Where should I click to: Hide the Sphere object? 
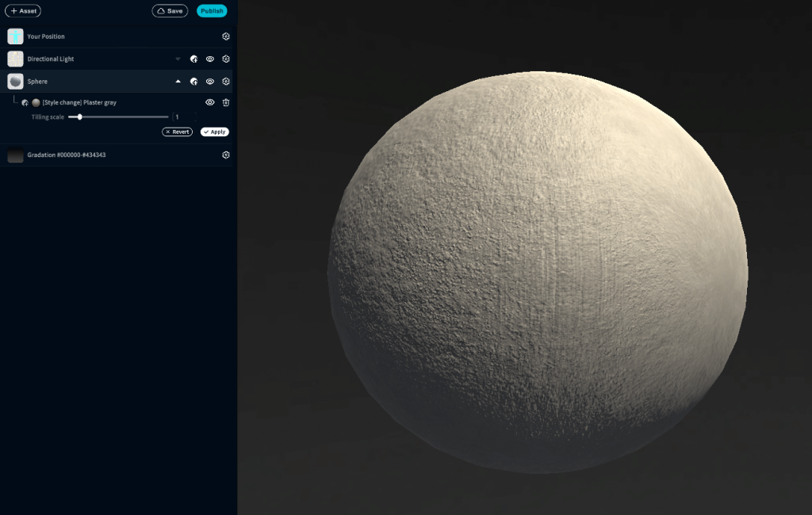(210, 82)
